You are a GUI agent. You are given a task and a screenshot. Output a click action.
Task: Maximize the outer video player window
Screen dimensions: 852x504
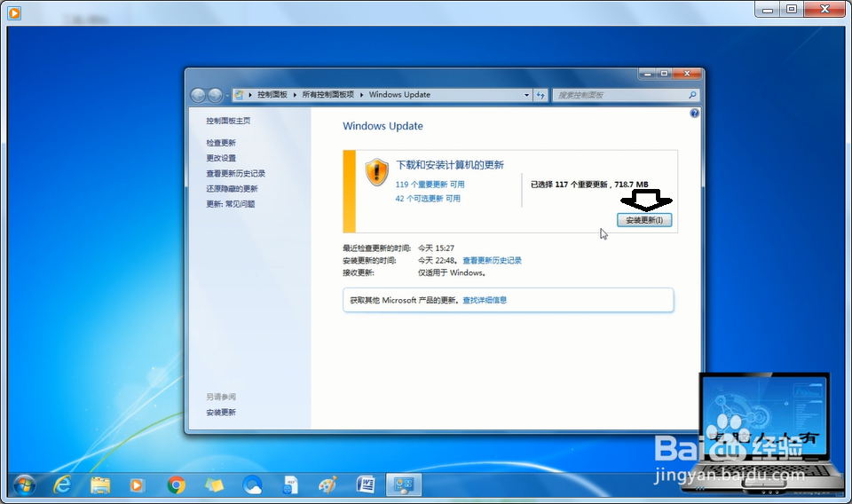(x=792, y=10)
